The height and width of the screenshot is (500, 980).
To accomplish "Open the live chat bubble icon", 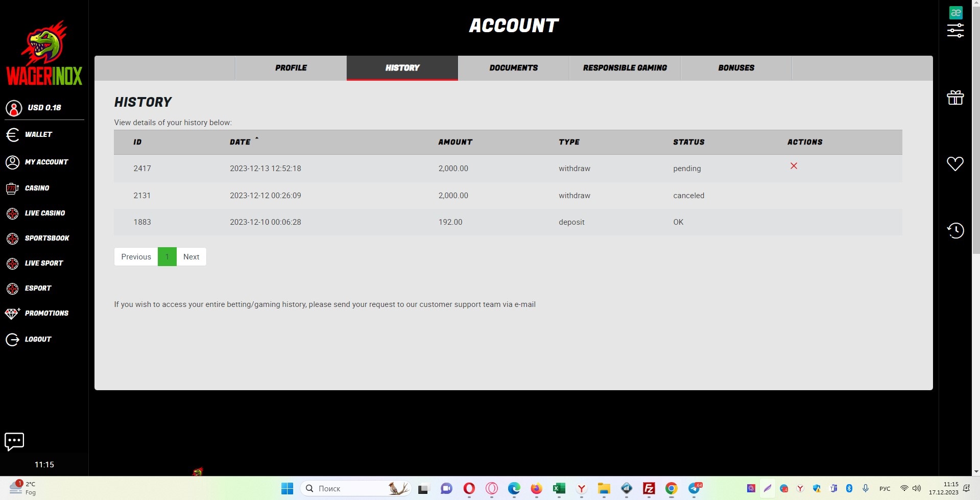I will (x=14, y=441).
